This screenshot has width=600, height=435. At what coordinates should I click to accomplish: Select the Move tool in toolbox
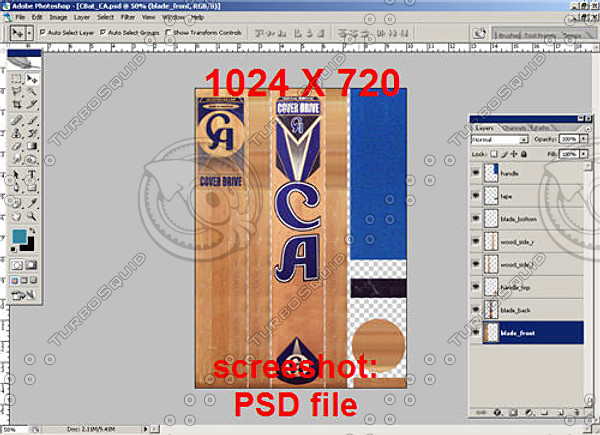tap(31, 79)
